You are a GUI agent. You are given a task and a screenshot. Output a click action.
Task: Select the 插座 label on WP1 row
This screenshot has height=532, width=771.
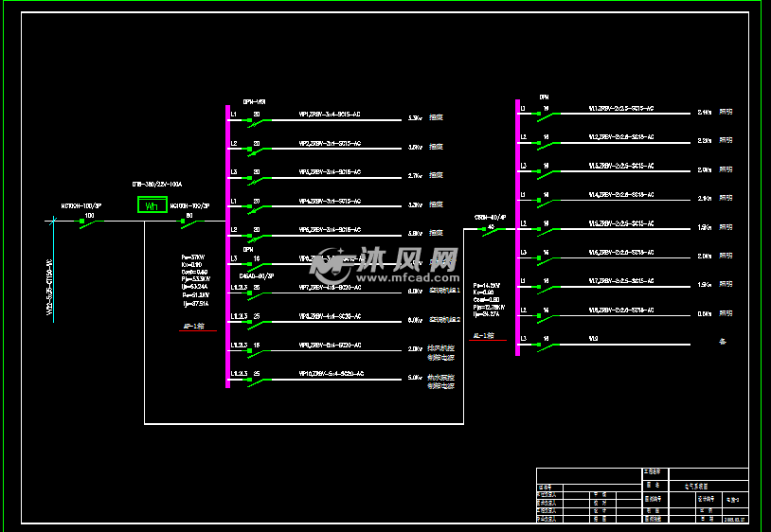(436, 117)
